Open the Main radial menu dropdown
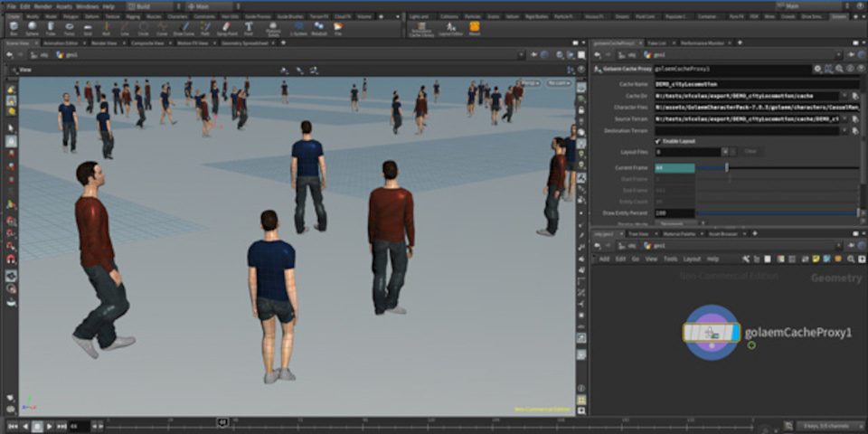The width and height of the screenshot is (868, 434). [x=209, y=6]
